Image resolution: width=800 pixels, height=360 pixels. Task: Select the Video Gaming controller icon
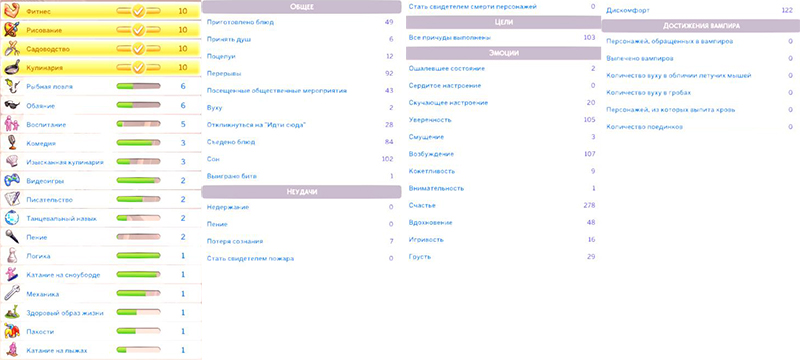12,181
